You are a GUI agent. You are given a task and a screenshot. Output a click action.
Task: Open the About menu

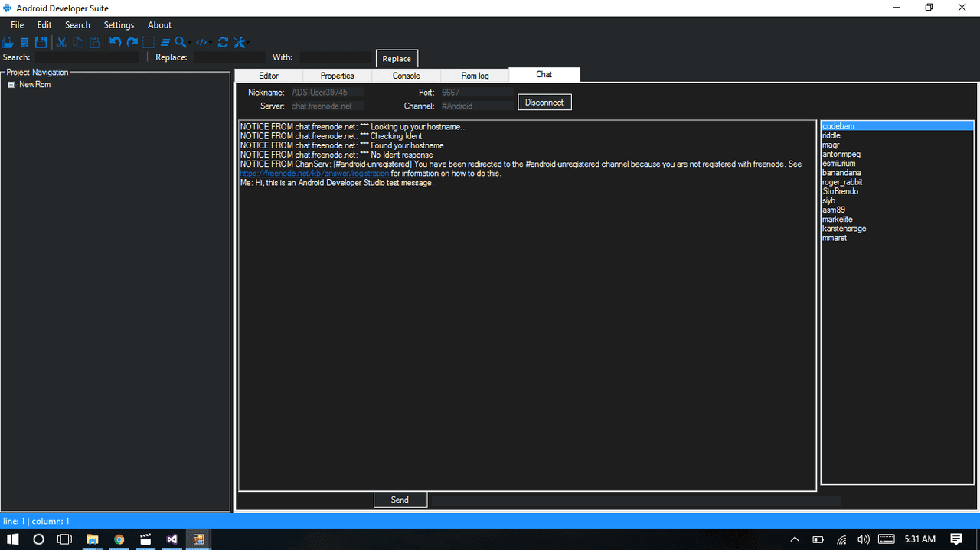coord(160,25)
